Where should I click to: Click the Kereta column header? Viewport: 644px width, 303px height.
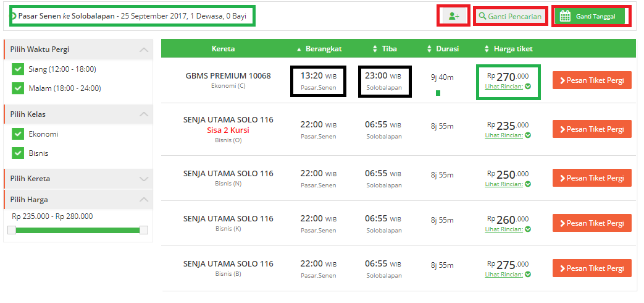coord(223,49)
